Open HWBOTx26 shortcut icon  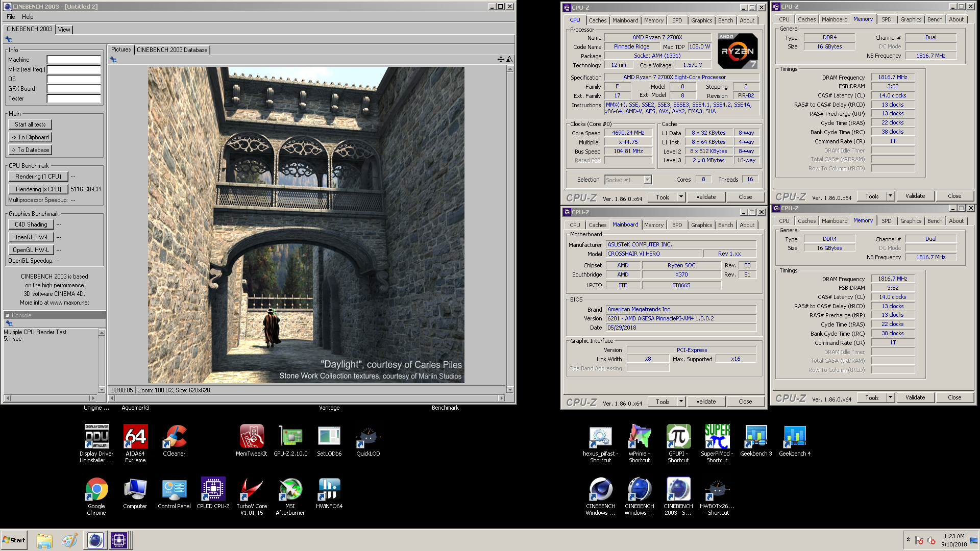pyautogui.click(x=717, y=496)
